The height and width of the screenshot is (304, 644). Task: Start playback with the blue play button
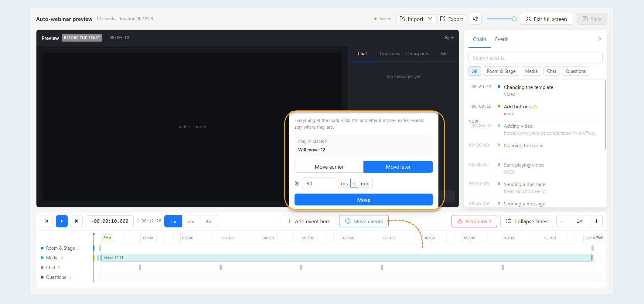62,221
